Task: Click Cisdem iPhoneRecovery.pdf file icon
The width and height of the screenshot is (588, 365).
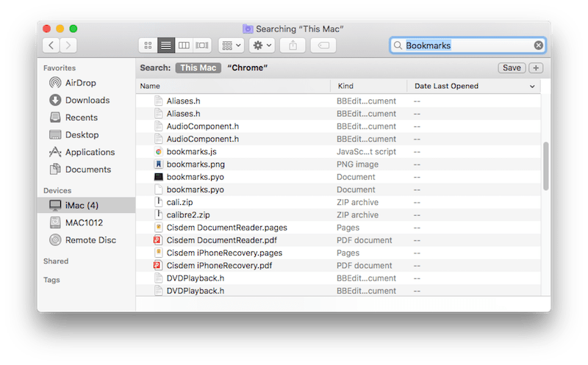Action: point(157,265)
